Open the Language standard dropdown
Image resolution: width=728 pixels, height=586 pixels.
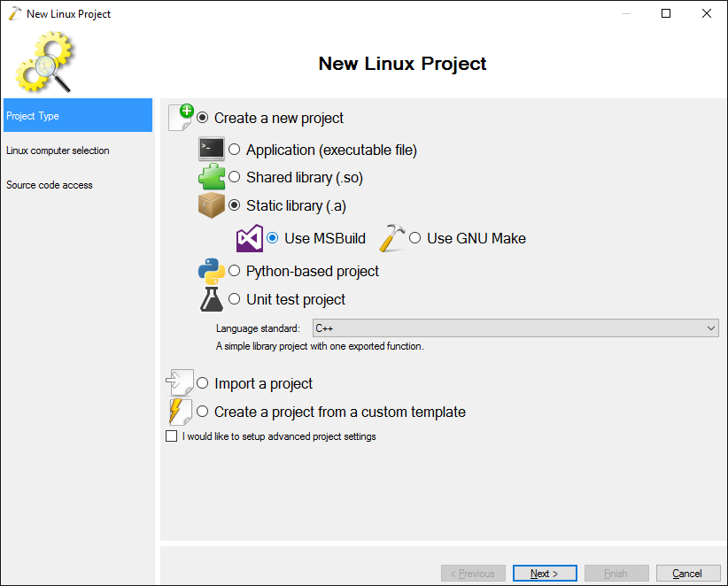pos(515,328)
